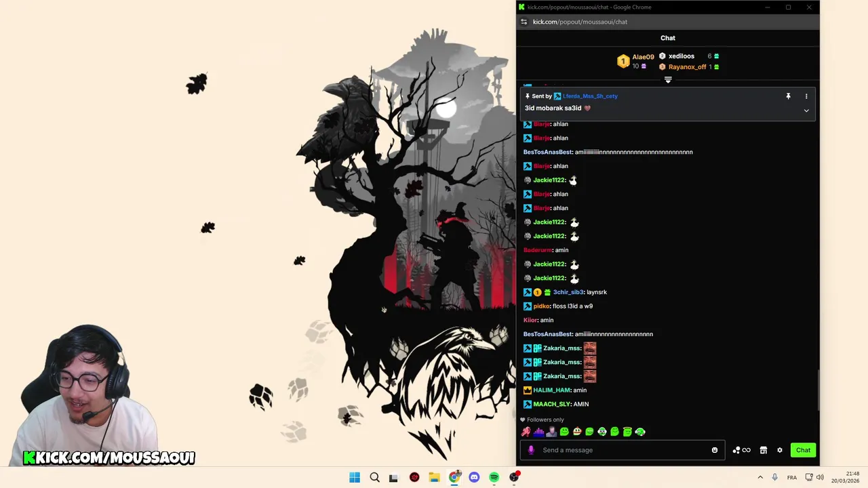This screenshot has width=868, height=488.
Task: Focus the Send a message field
Action: pyautogui.click(x=623, y=450)
